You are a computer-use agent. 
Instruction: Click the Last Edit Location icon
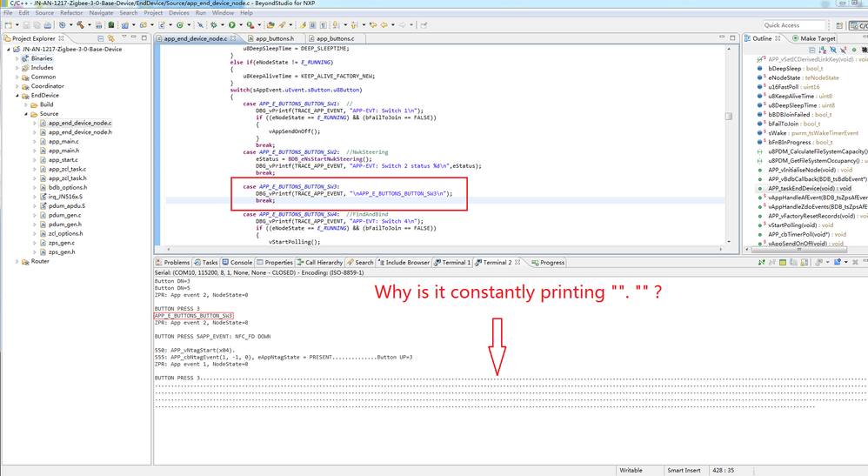point(373,25)
